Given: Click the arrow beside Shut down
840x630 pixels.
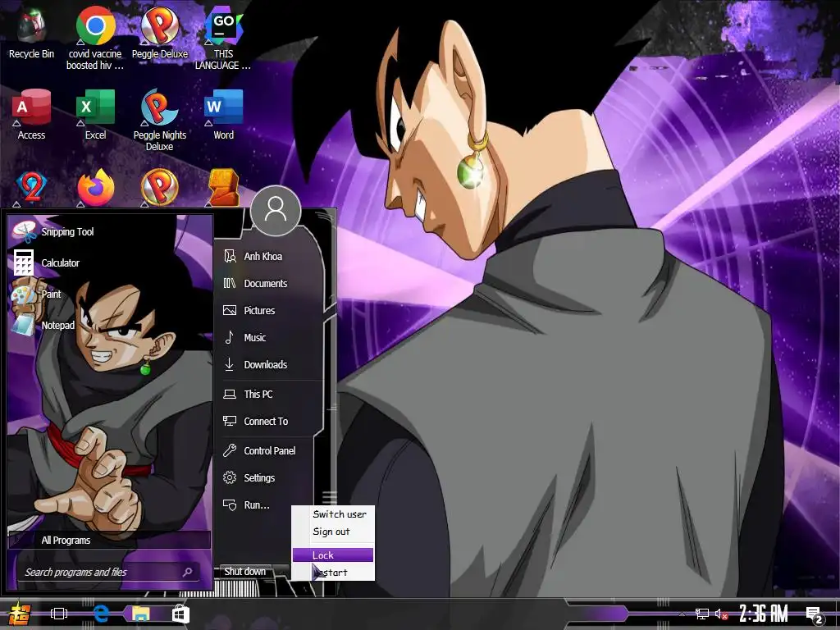Looking at the screenshot, I should click(281, 572).
